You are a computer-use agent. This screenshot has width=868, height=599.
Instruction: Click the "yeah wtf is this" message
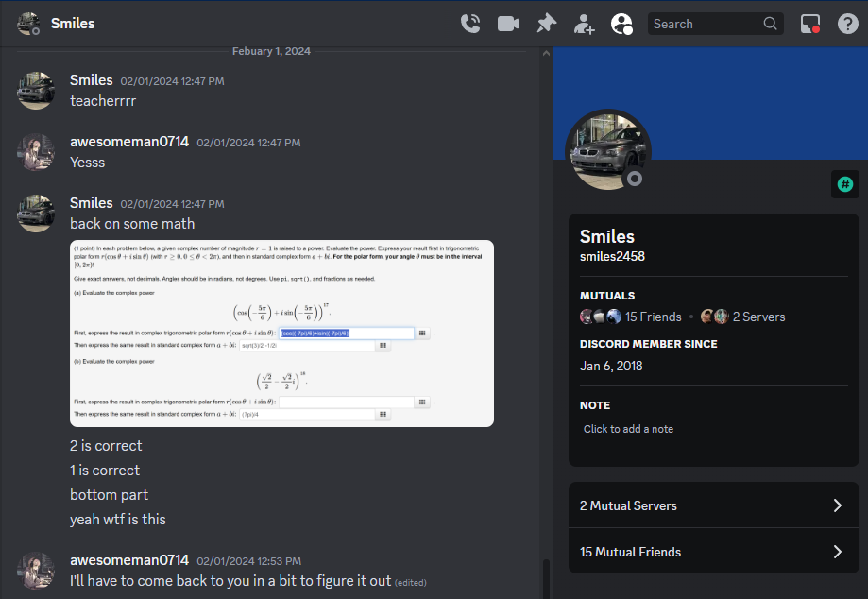tap(118, 520)
